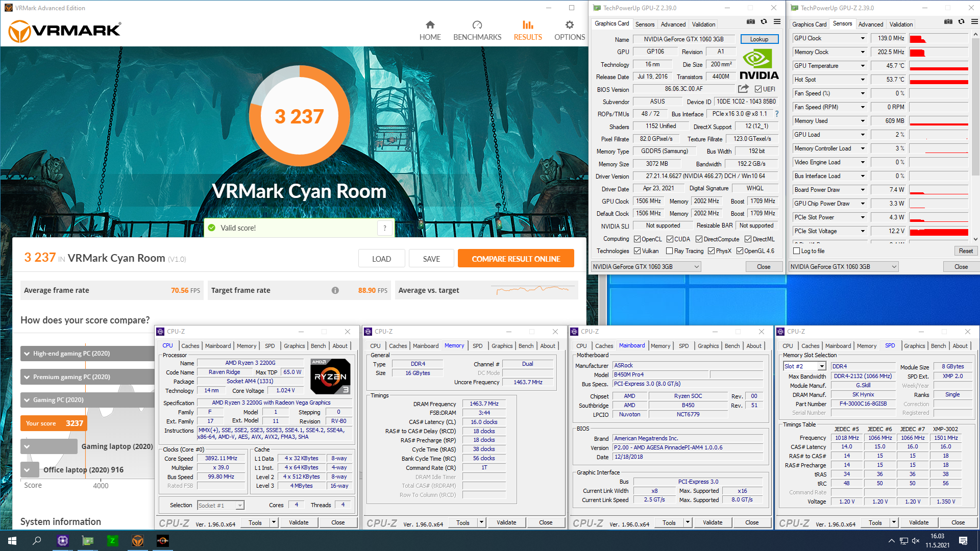Open the SPD tab in CPU-Z Memory window
The height and width of the screenshot is (551, 980).
[477, 346]
